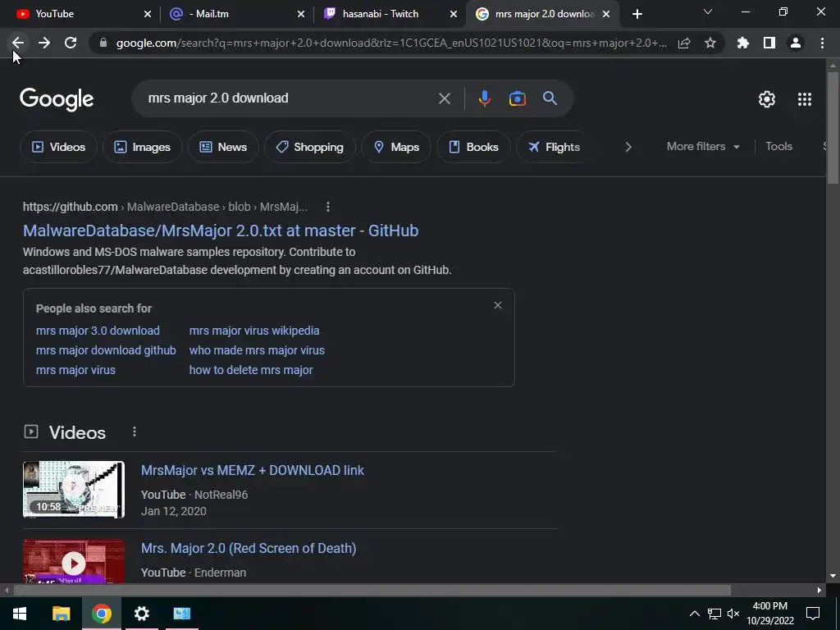Image resolution: width=840 pixels, height=630 pixels.
Task: Toggle the Chrome side panel
Action: click(x=769, y=43)
